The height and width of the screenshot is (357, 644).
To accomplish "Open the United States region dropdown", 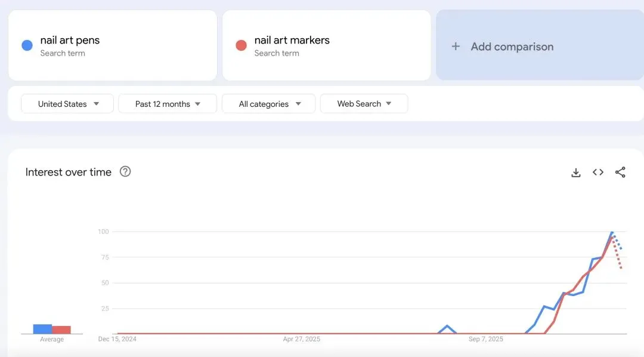I will (x=67, y=103).
